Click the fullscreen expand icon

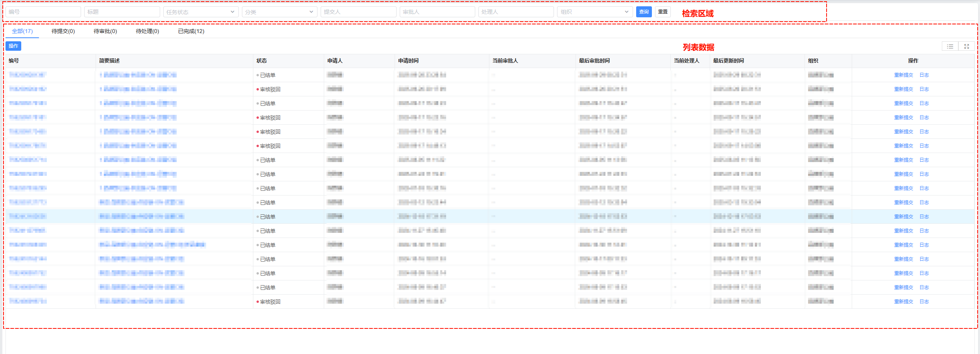click(x=967, y=46)
